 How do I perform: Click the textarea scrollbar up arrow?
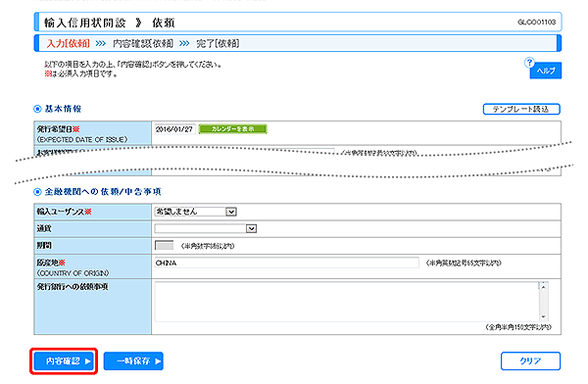(543, 286)
